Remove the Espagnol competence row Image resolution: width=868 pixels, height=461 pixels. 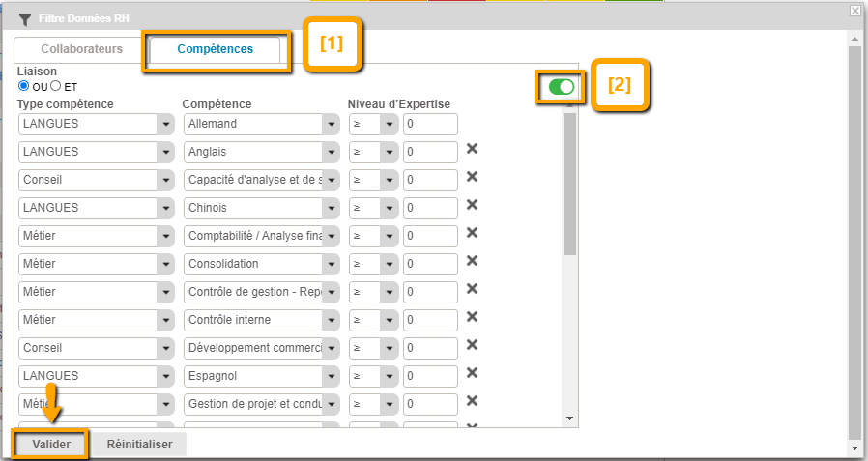472,373
